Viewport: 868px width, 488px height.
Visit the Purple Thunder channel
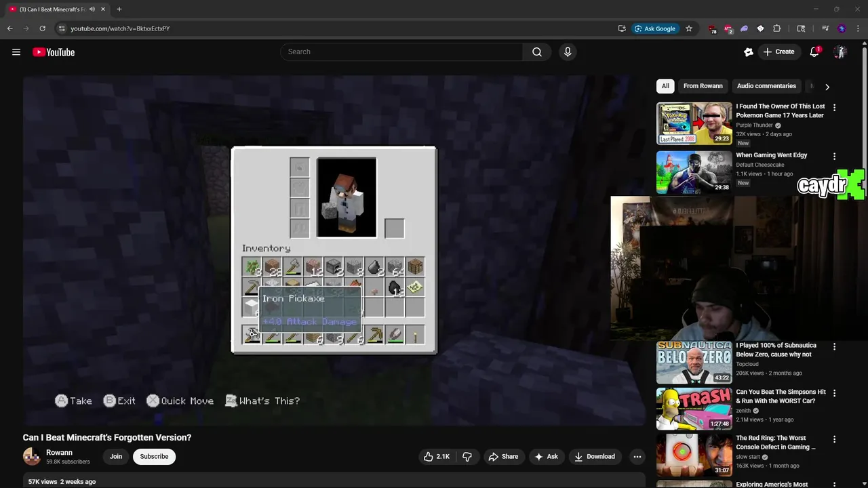point(755,125)
